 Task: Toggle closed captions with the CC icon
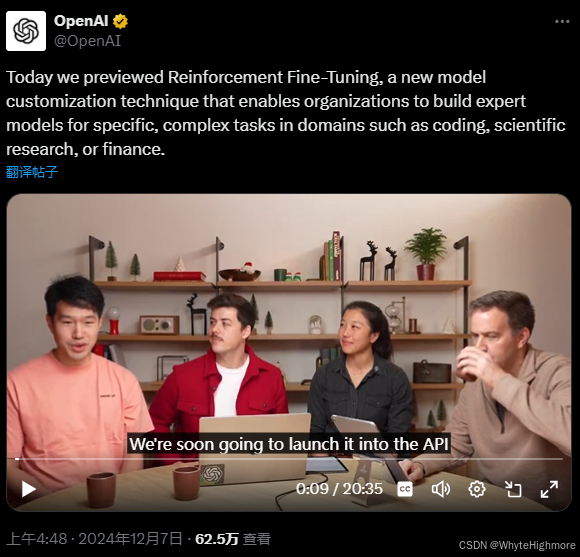coord(405,489)
